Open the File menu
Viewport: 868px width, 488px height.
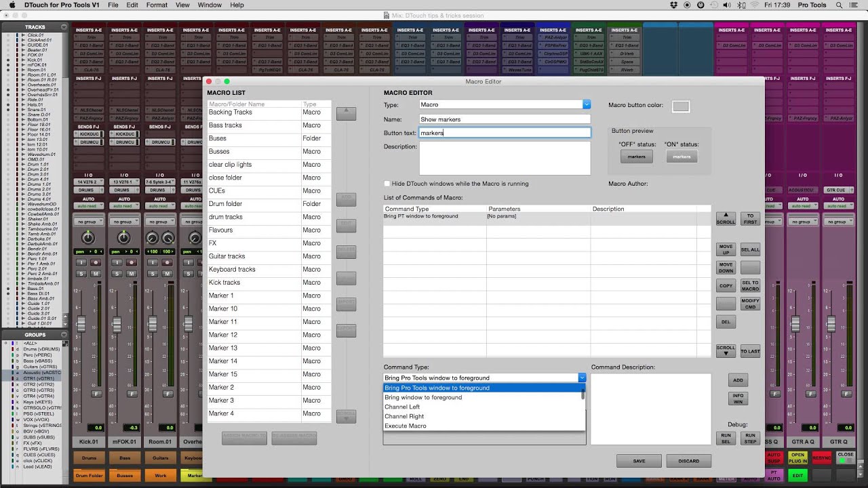point(113,5)
